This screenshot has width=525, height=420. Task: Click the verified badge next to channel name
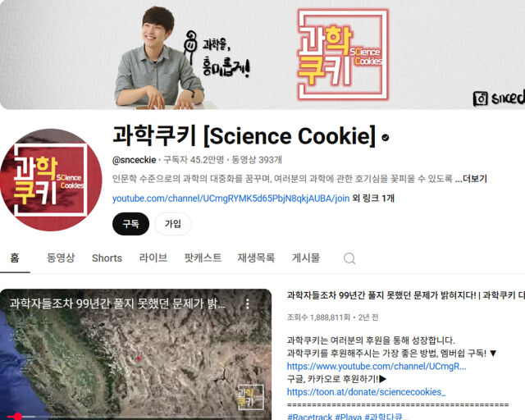pos(386,137)
